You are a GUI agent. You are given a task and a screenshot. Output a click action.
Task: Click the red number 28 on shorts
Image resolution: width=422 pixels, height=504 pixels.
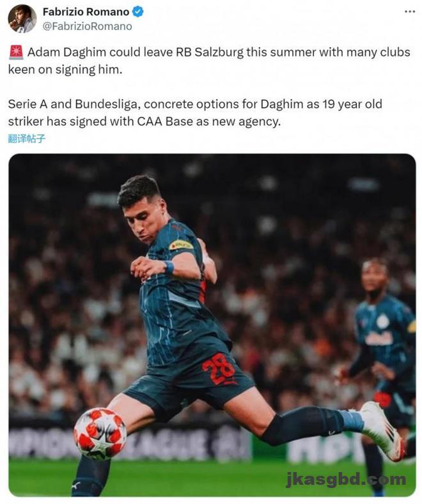(219, 369)
